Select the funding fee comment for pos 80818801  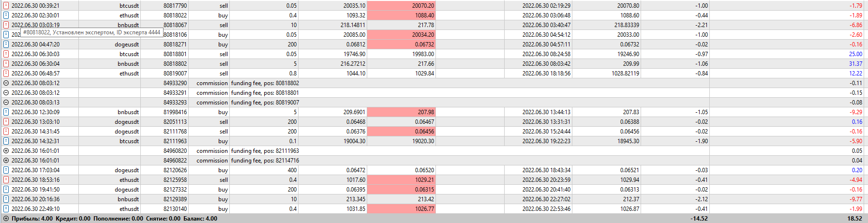(x=265, y=93)
